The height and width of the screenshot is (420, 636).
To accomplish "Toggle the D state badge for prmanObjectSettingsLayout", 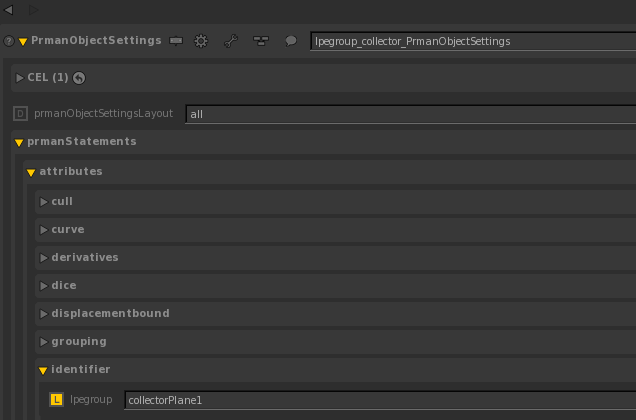I will coord(21,114).
